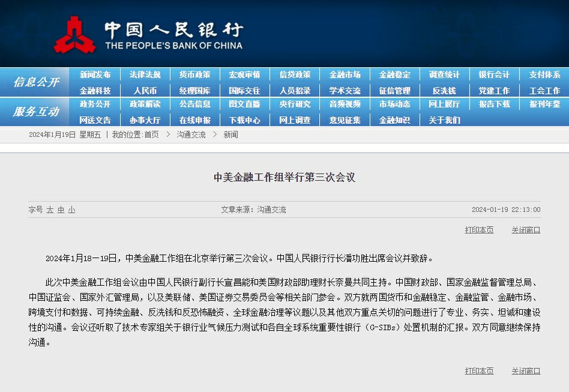Go to 货币政策 section
The height and width of the screenshot is (392, 569).
(195, 75)
